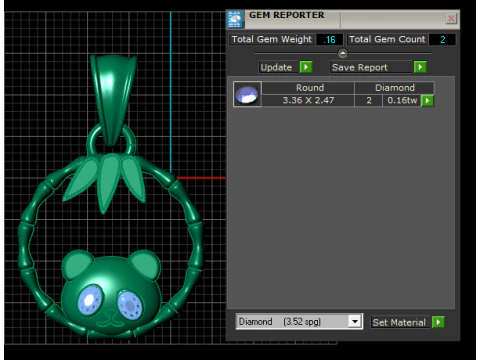The image size is (480, 360).
Task: Click the 'Round' cell in gem list
Action: point(308,88)
